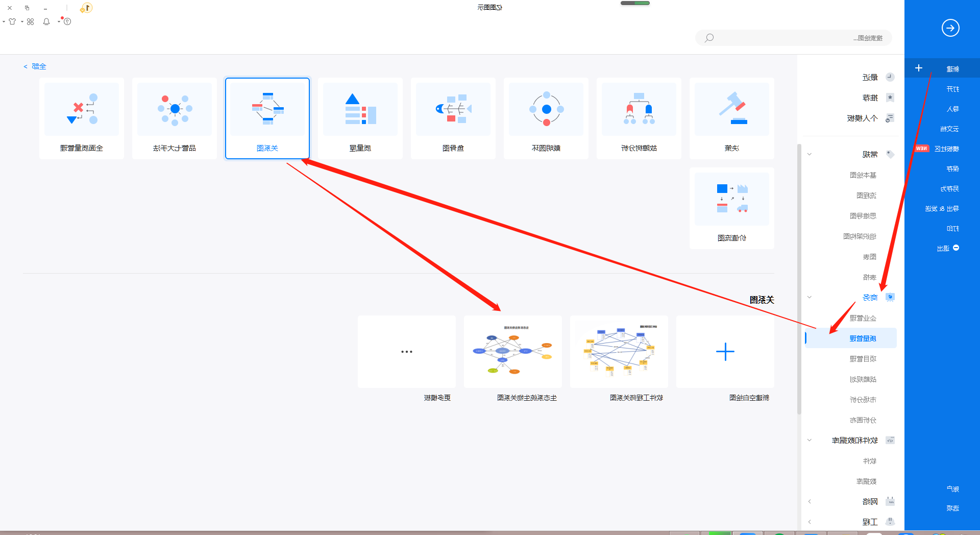
Task: Click the 常规 tag icon
Action: click(x=890, y=154)
